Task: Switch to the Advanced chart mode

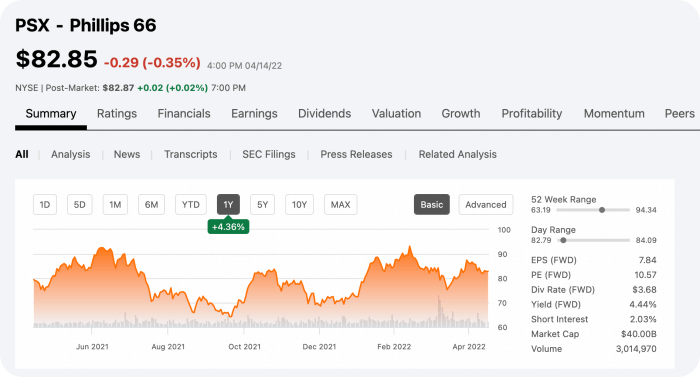Action: pos(486,205)
